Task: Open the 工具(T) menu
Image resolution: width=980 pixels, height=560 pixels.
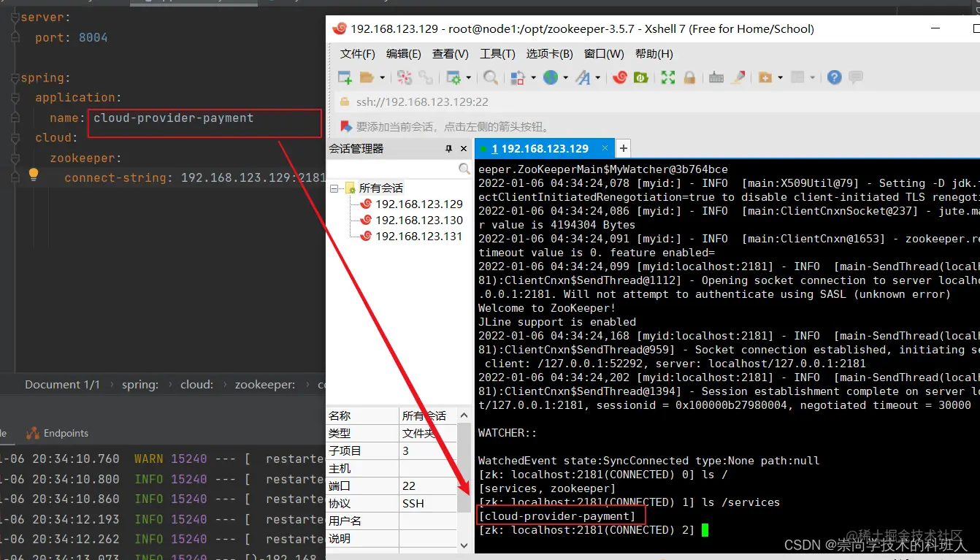Action: tap(497, 54)
